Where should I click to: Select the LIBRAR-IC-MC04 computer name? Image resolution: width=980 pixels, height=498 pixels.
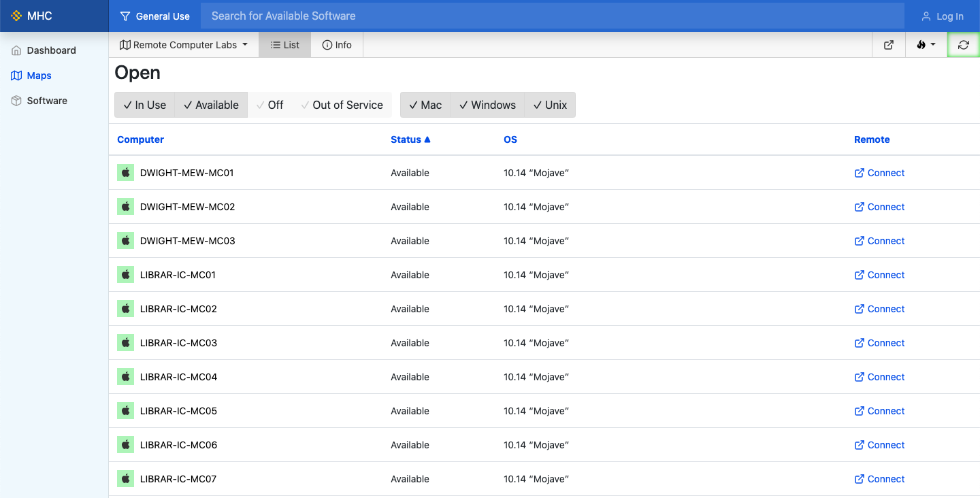[x=178, y=377]
